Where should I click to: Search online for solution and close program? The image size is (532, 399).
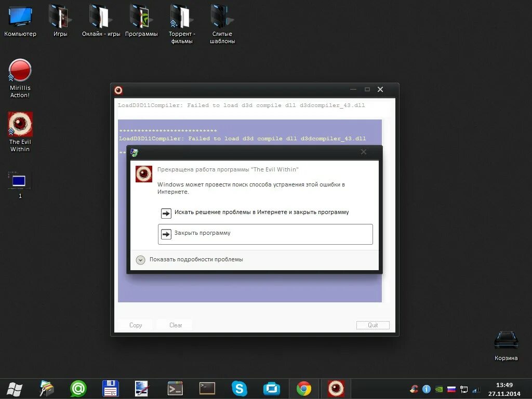pyautogui.click(x=265, y=212)
